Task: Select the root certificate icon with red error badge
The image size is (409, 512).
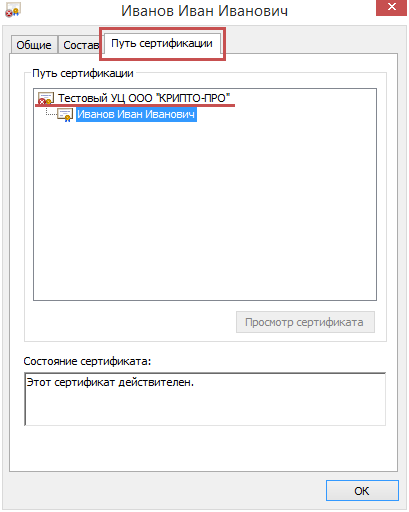Action: (x=46, y=98)
